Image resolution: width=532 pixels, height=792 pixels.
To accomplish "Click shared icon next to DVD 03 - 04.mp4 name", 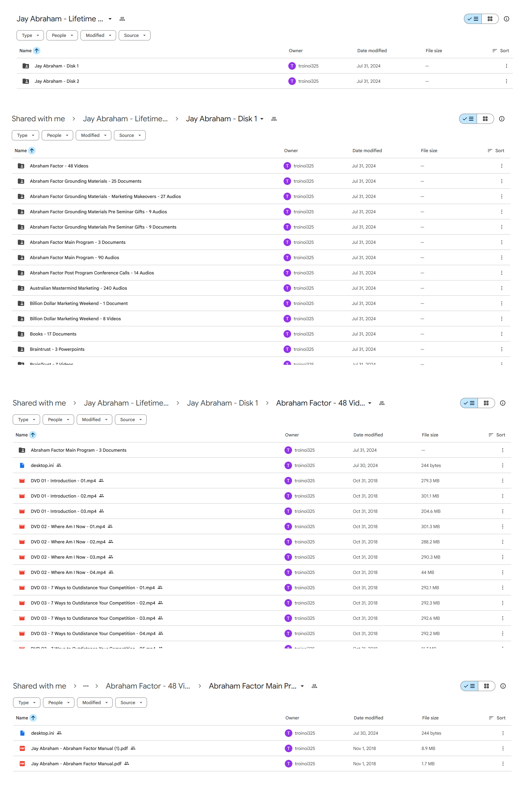I will [161, 633].
